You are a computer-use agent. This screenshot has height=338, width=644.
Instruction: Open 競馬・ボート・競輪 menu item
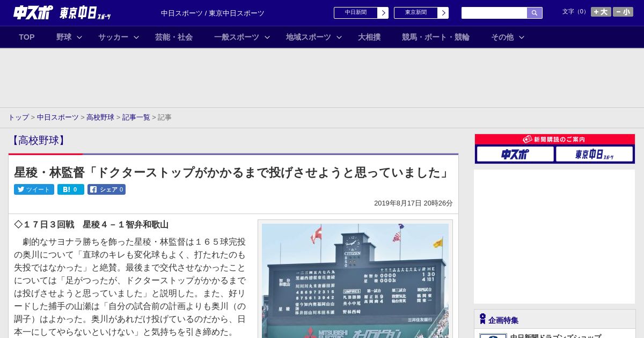[436, 37]
